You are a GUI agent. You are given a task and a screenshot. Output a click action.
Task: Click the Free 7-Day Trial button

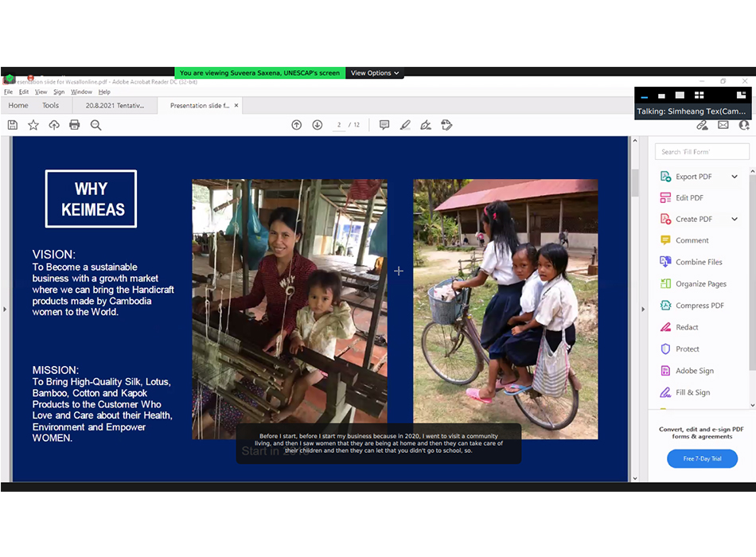[702, 458]
